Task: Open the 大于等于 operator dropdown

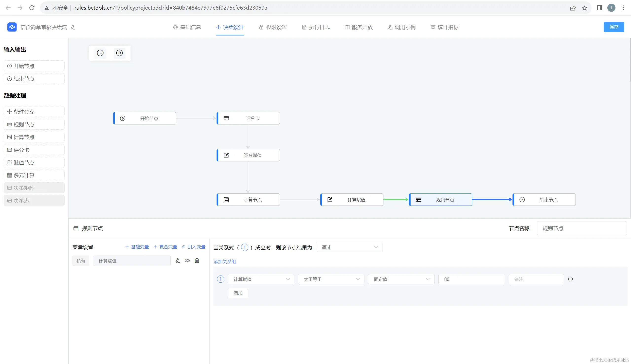Action: [x=331, y=279]
